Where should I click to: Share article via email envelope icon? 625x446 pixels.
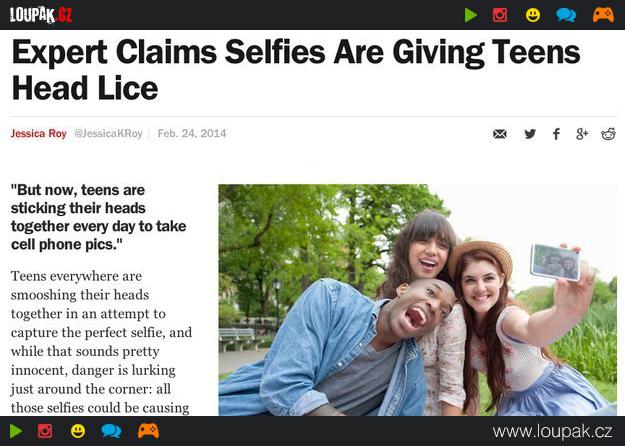(x=499, y=134)
